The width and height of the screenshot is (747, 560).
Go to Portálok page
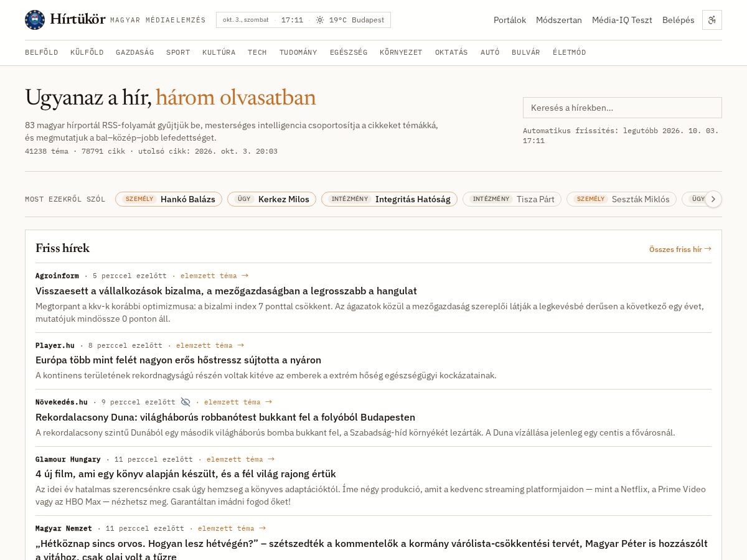[510, 20]
